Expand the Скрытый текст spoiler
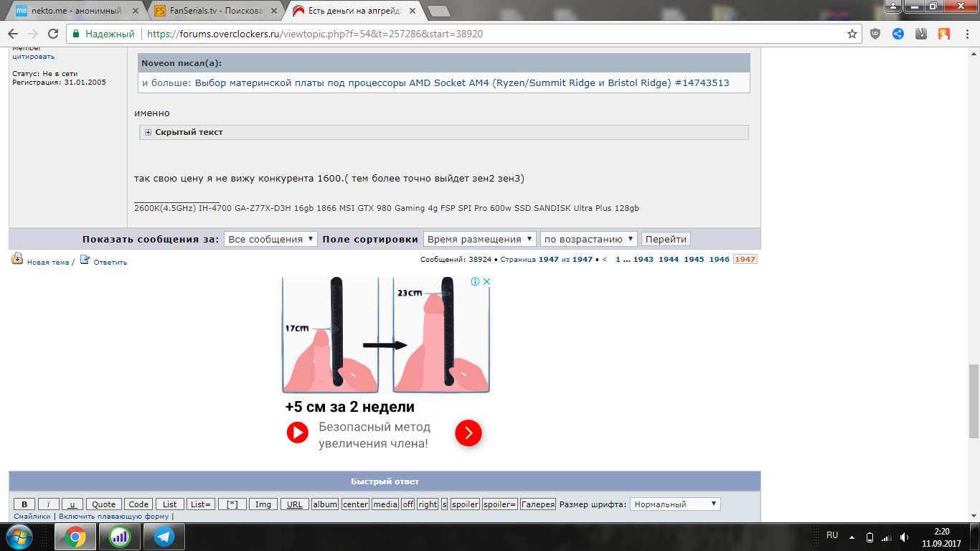Screen dimensions: 980x551 [x=149, y=132]
